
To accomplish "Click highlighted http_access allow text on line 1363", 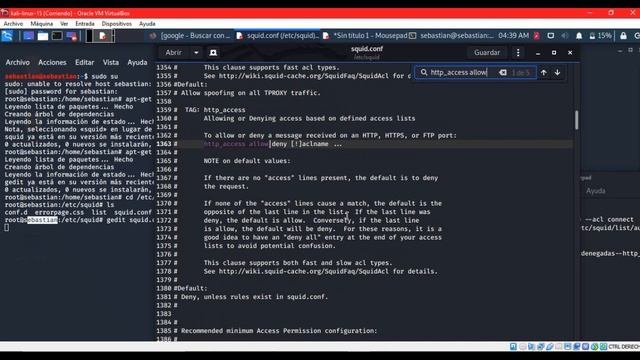I will tap(236, 144).
